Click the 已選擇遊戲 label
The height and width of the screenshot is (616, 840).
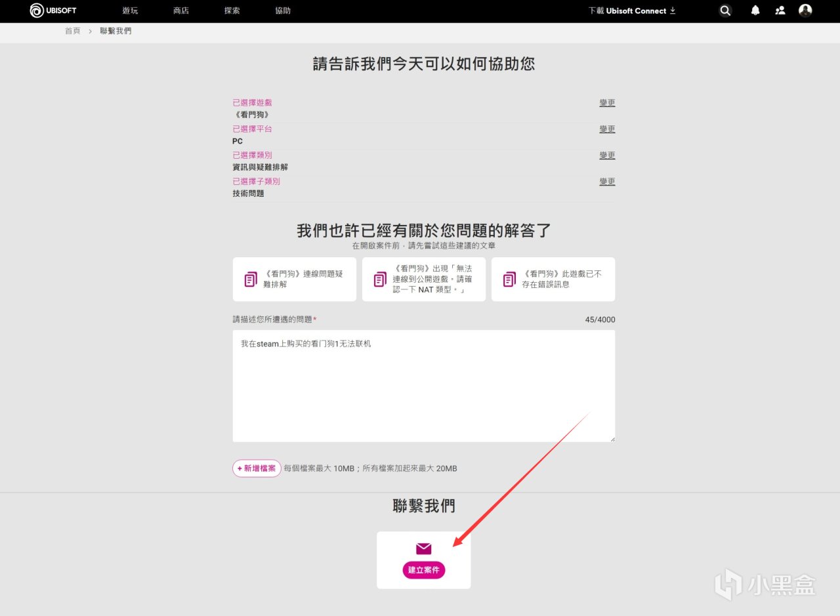click(252, 103)
